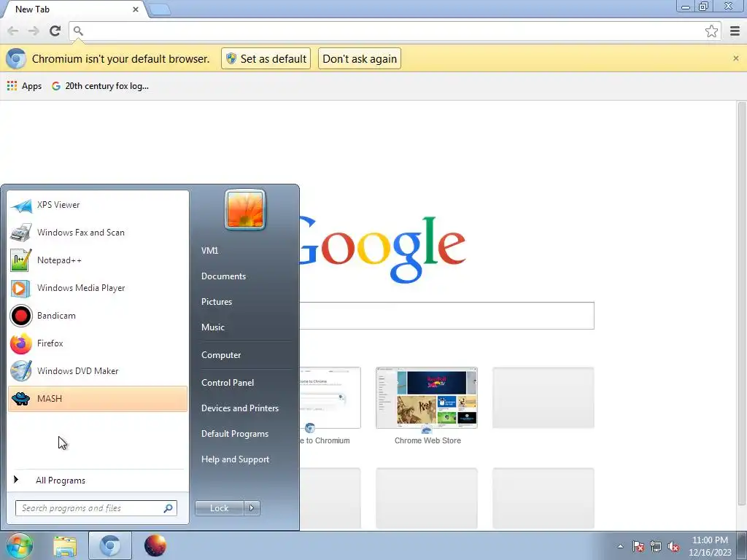Open 20th century fox logo bookmark
The image size is (747, 560).
coord(101,86)
